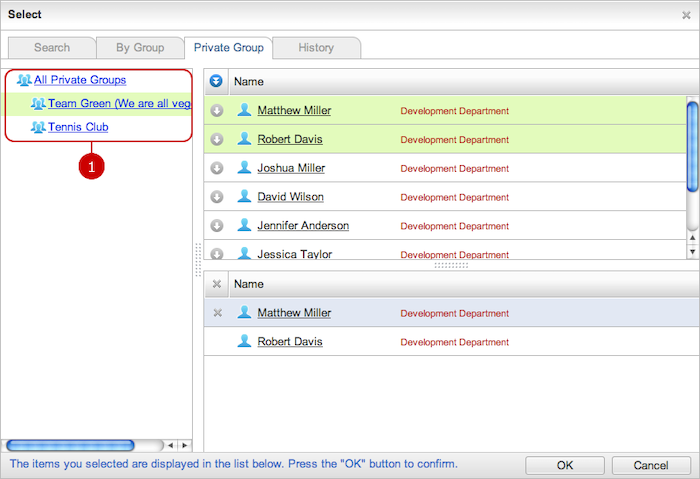The width and height of the screenshot is (700, 479).
Task: Click the add arrow beside Matthew Miller
Action: pos(216,110)
